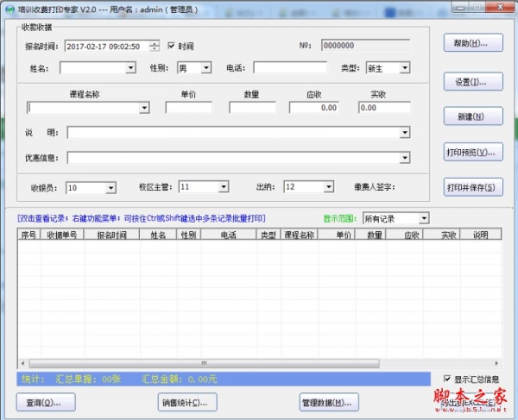518x420 pixels.
Task: Open the 类型 dropdown showing 新生
Action: tap(405, 68)
